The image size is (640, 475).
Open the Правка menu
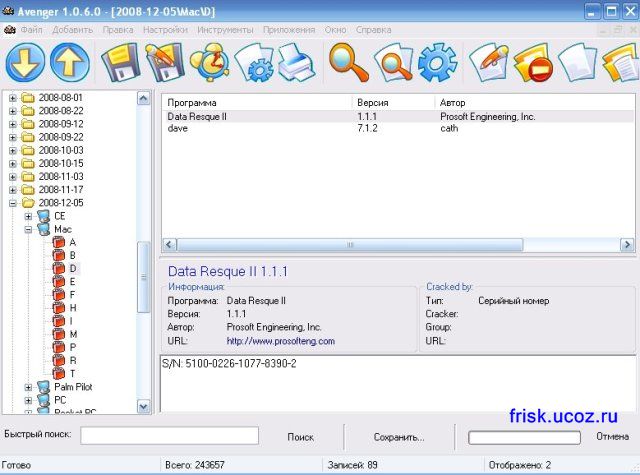(118, 30)
